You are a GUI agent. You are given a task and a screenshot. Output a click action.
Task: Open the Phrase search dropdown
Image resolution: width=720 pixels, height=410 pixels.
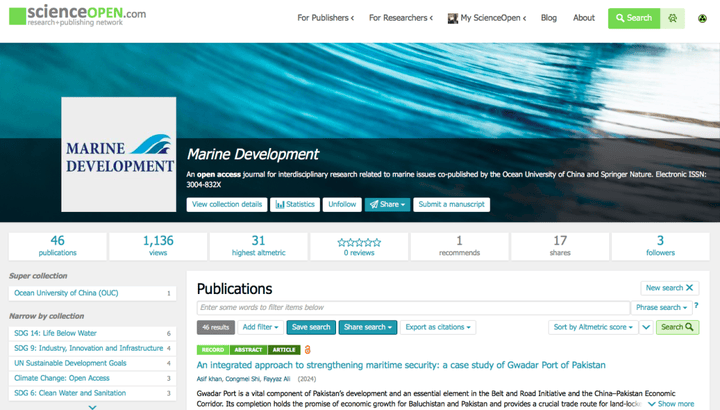coord(661,308)
